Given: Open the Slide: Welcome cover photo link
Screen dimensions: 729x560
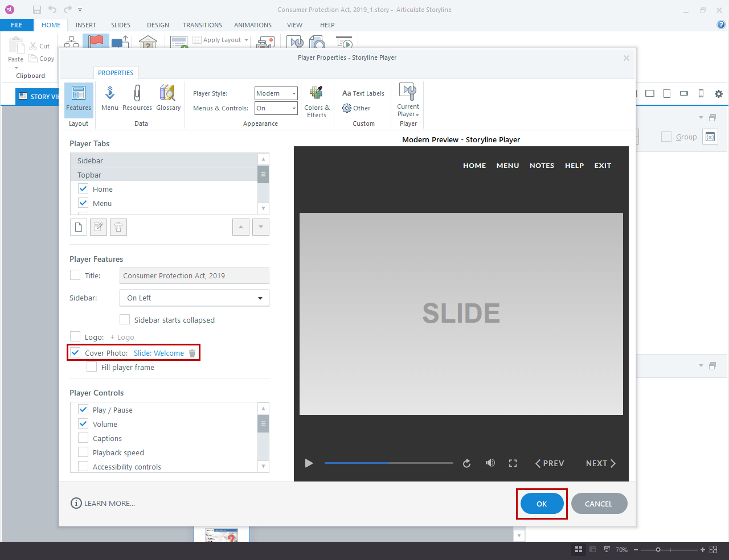Looking at the screenshot, I should [x=159, y=353].
